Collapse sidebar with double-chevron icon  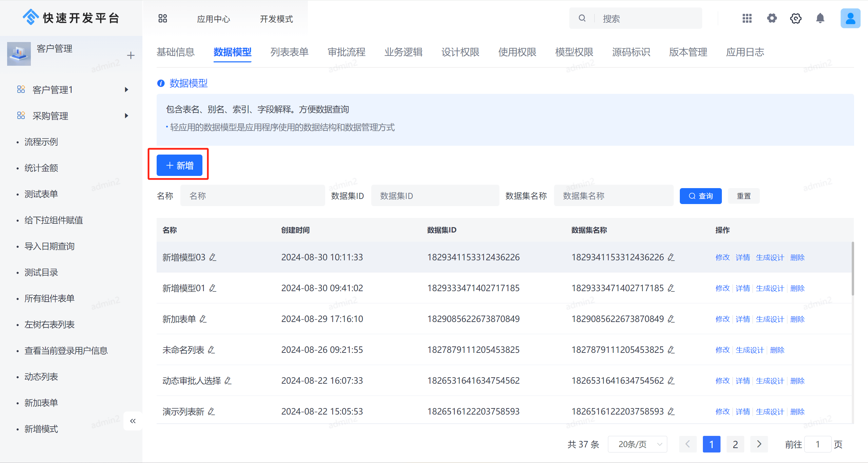pos(133,421)
